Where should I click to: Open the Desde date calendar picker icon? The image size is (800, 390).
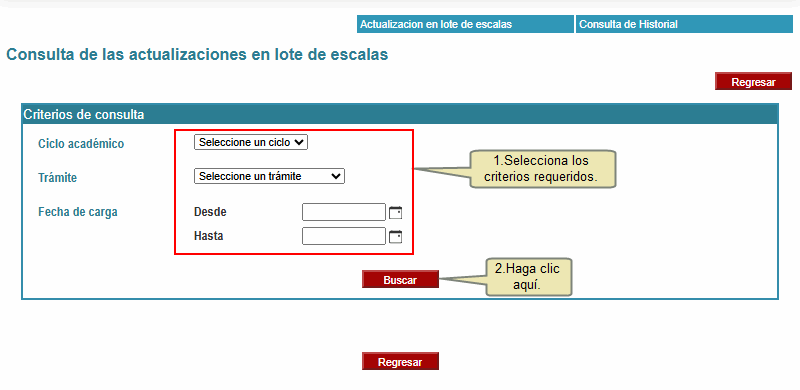pos(395,212)
